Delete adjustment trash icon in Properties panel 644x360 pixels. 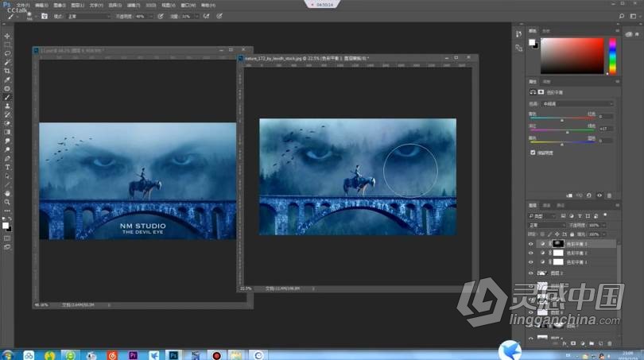pos(609,195)
